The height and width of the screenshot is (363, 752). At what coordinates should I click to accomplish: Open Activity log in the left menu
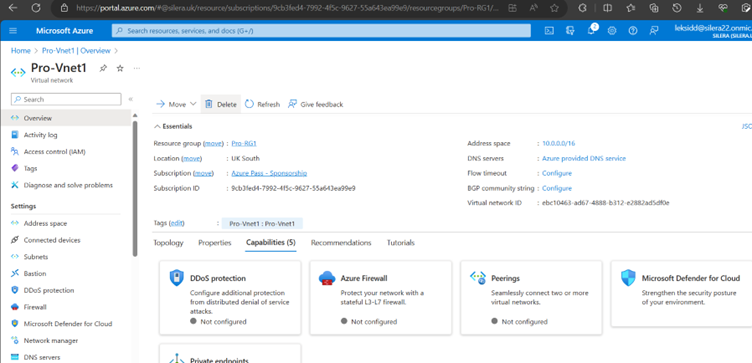click(x=41, y=135)
